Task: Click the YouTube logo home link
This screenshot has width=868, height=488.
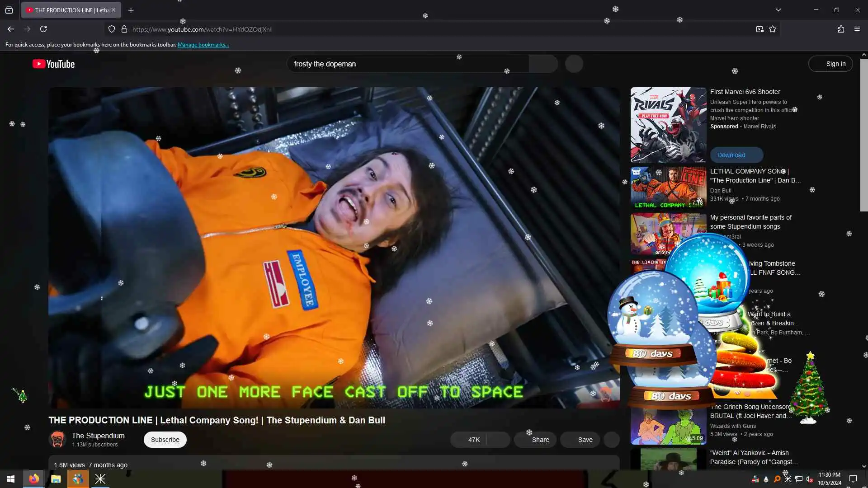Action: click(53, 64)
